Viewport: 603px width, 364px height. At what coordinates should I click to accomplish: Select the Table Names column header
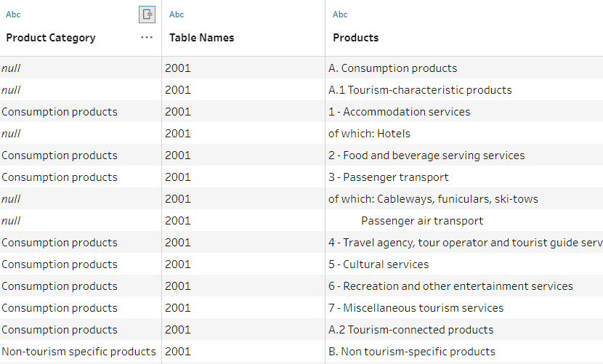click(202, 38)
